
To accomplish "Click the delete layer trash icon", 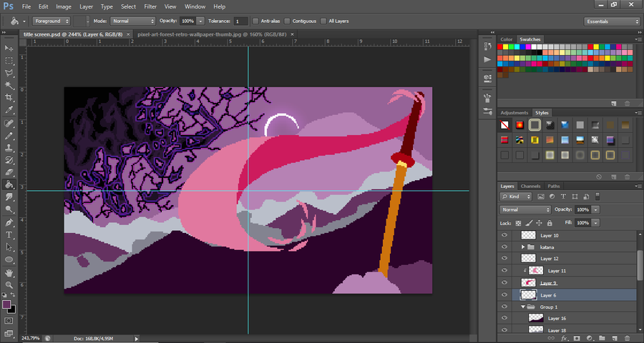I will tap(627, 338).
